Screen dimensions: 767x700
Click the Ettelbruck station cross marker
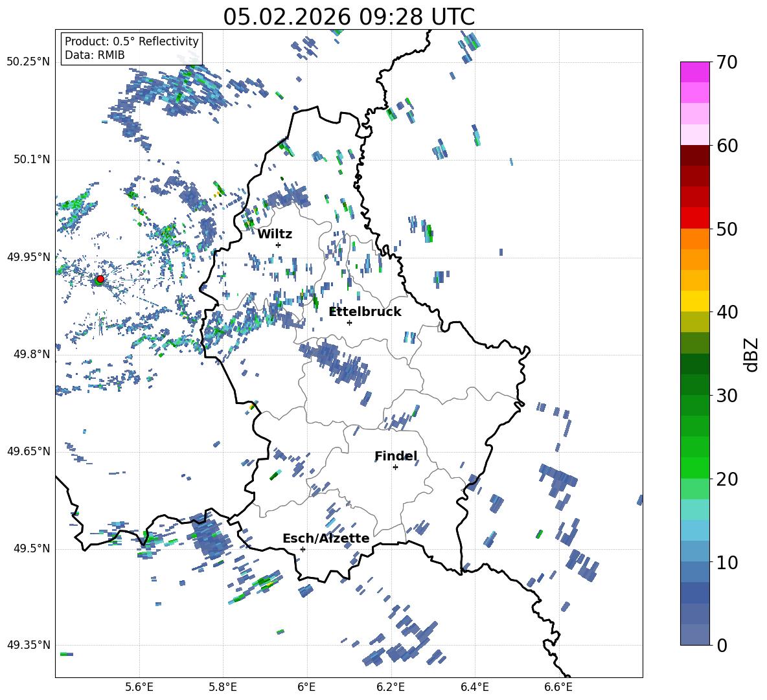tap(349, 322)
